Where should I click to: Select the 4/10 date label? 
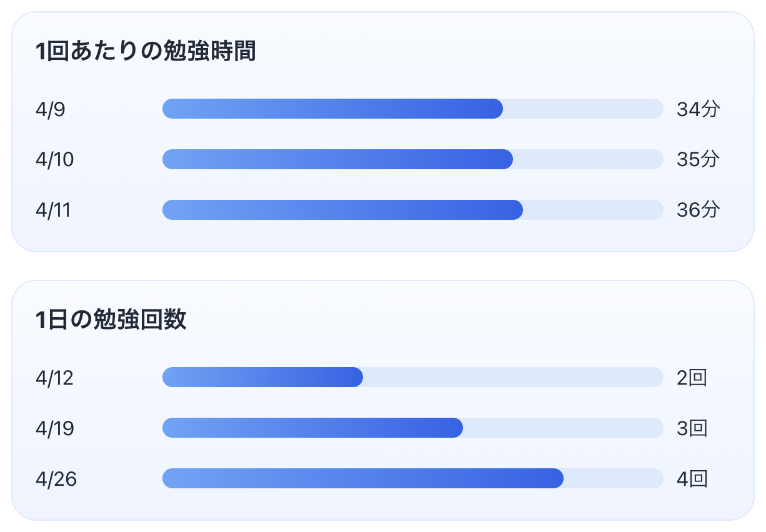(54, 160)
